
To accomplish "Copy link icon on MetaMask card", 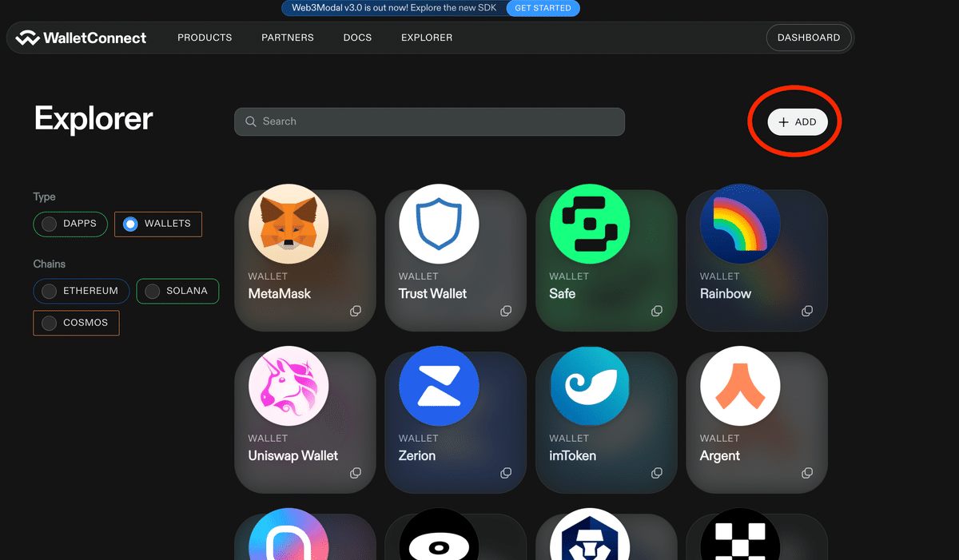I will point(356,311).
